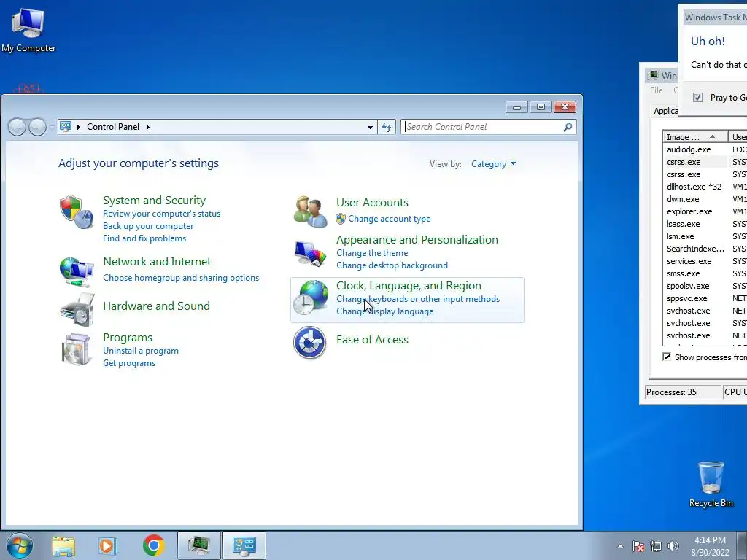The height and width of the screenshot is (560, 747).
Task: Open the Recycle Bin desktop icon
Action: pos(711,484)
